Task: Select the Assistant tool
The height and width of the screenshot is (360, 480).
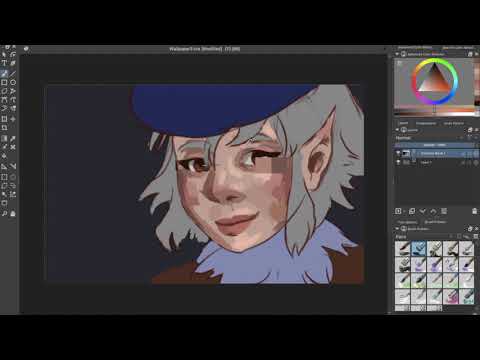Action: pyautogui.click(x=4, y=166)
